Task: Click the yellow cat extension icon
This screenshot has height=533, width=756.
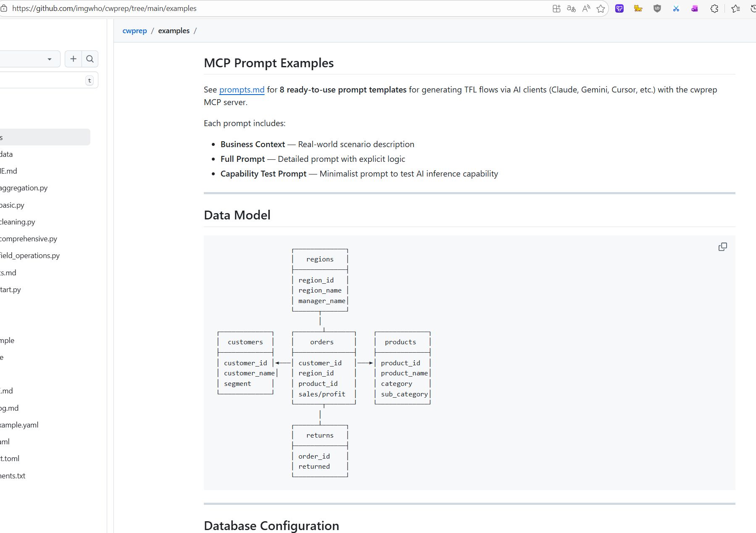Action: point(638,8)
